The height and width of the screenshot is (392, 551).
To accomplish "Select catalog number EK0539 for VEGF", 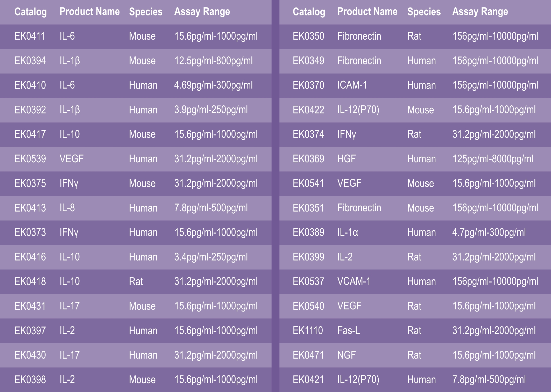I will (x=30, y=159).
